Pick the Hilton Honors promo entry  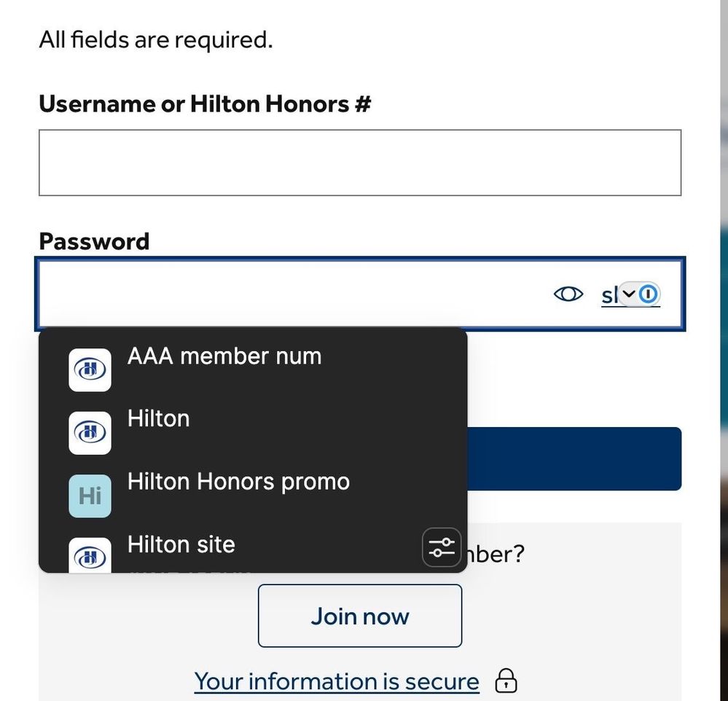click(x=238, y=482)
